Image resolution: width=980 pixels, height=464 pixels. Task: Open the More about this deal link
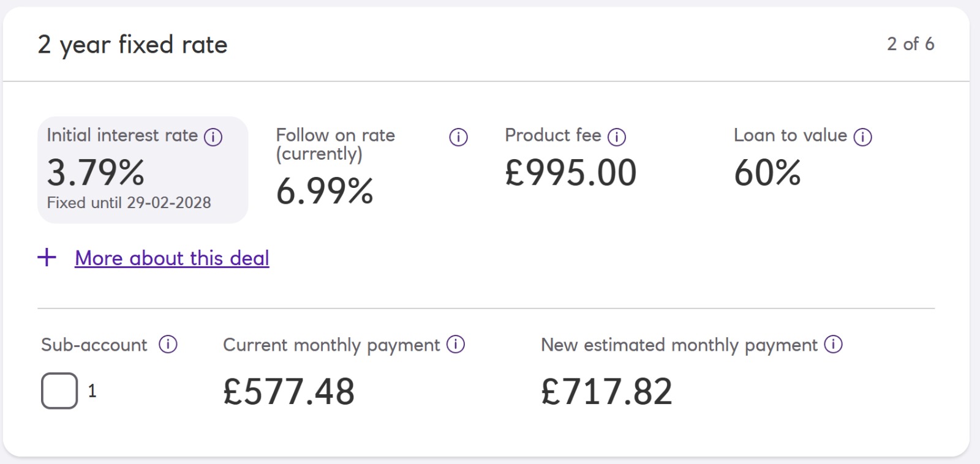click(171, 258)
